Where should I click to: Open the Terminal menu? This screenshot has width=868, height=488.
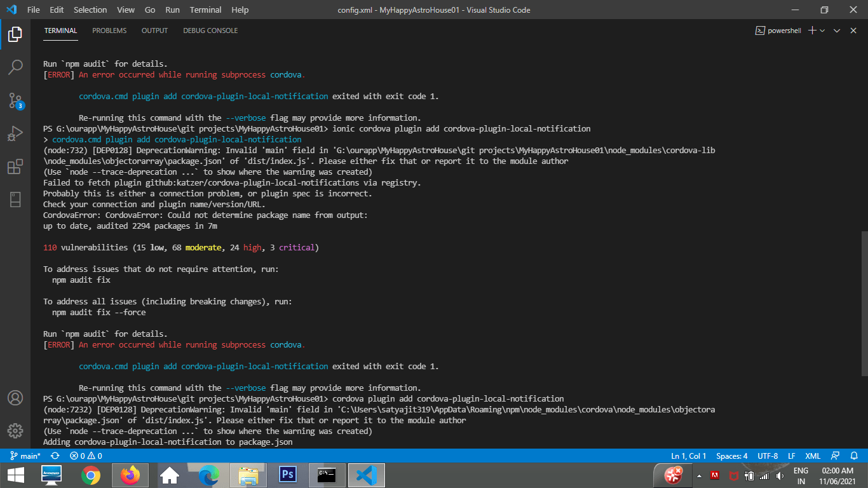coord(205,10)
